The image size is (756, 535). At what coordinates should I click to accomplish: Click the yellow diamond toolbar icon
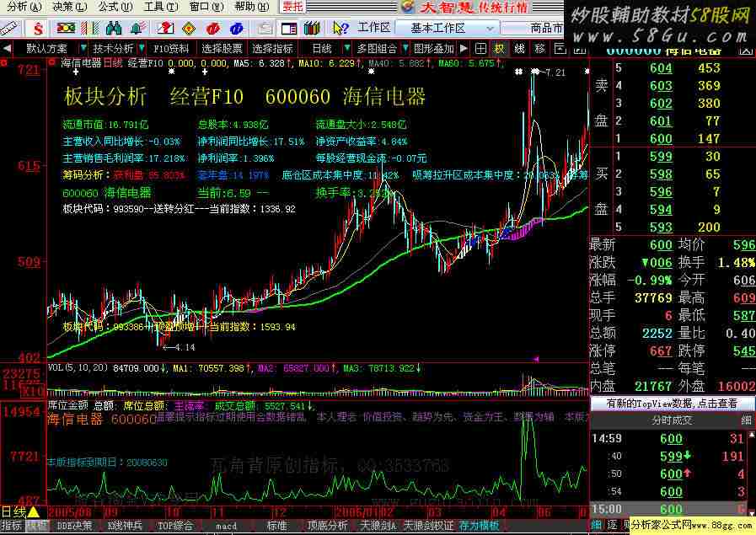click(189, 29)
